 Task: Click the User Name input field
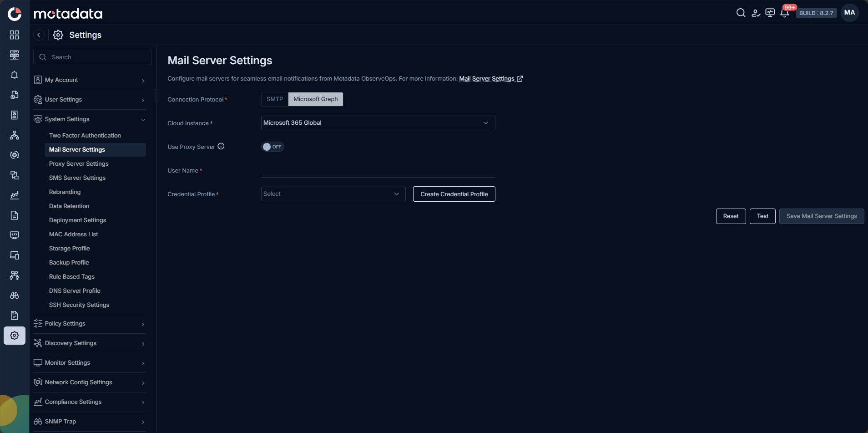pyautogui.click(x=378, y=170)
